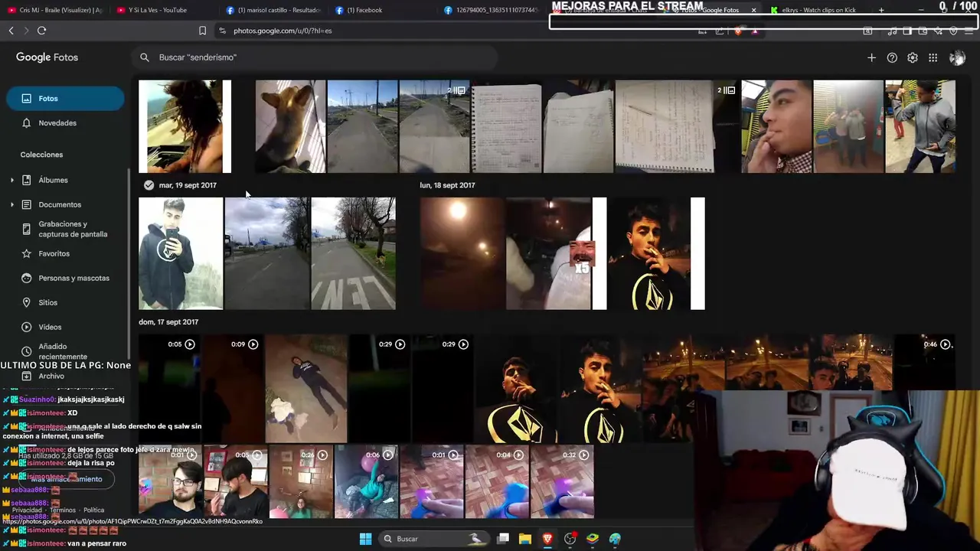Open the 0:26 video thumbnail
The image size is (980, 551).
tap(302, 482)
